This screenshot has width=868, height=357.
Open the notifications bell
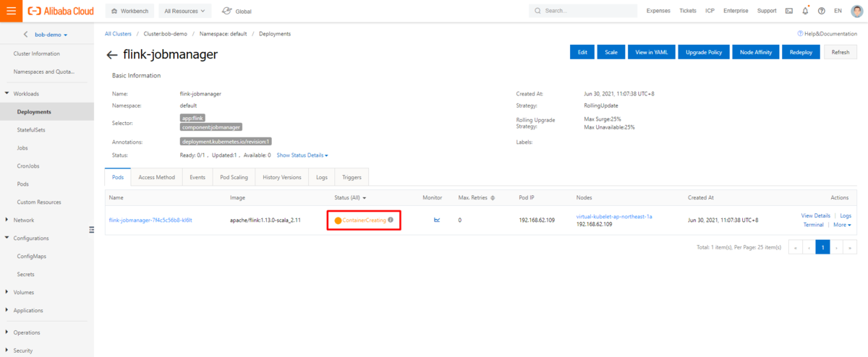805,11
